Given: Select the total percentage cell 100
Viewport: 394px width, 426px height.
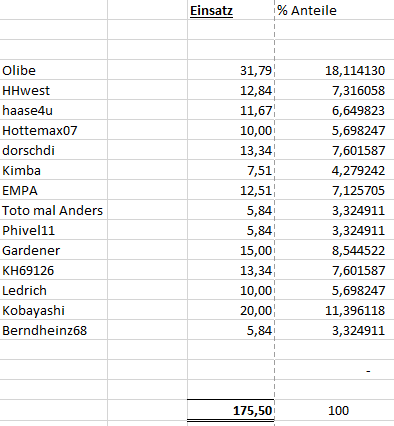Looking at the screenshot, I should (x=334, y=410).
